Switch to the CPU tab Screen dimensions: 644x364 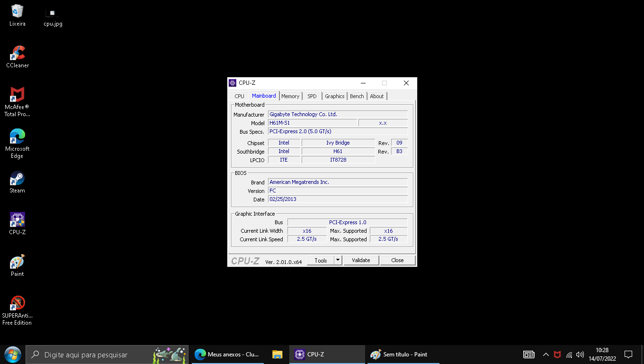[x=240, y=96]
